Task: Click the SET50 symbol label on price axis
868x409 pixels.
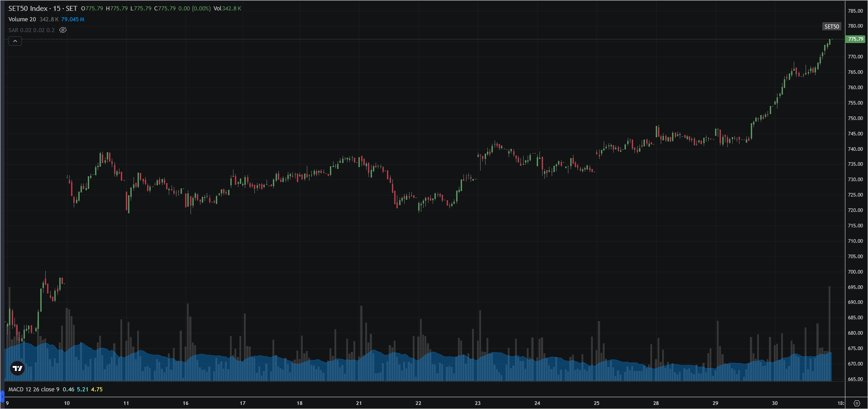Action: [x=832, y=27]
